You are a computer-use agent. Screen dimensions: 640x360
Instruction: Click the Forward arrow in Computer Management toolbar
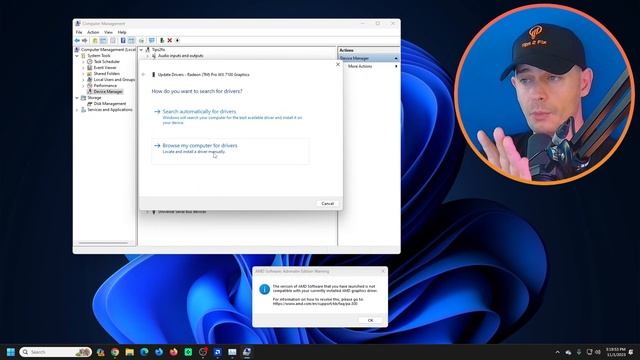tap(85, 40)
